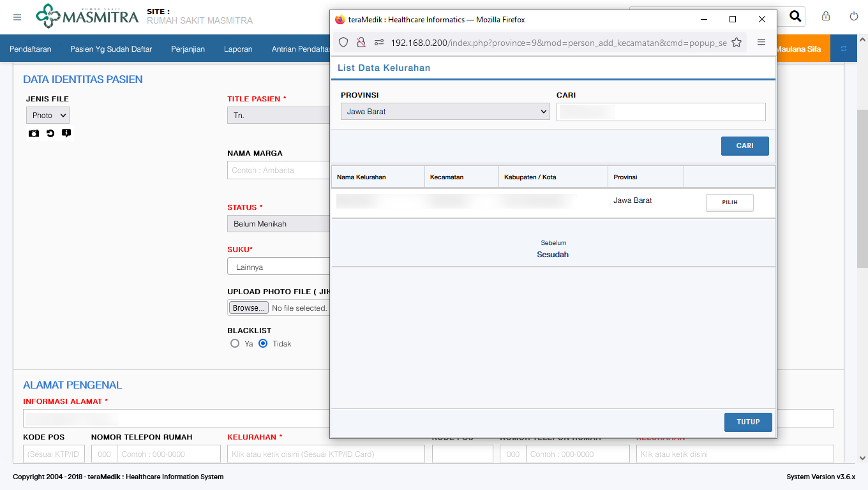Select Tidak for Blacklist

(x=263, y=343)
